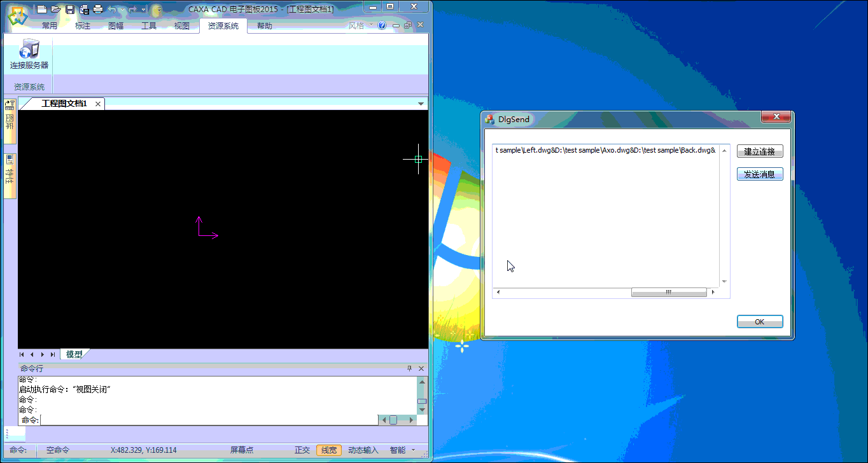Screen dimensions: 868x463
Task: Click the Open folder icon in quick access
Action: 55,9
